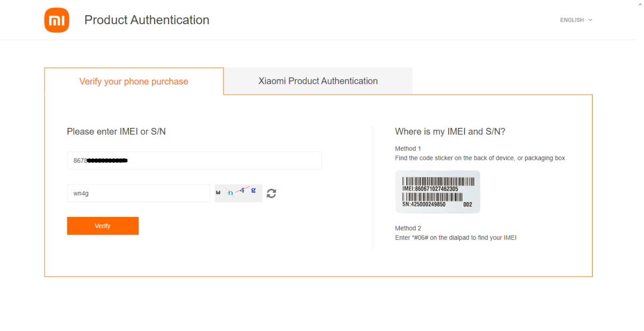Click the SN:425000249850 text on sticker
Image resolution: width=644 pixels, height=331 pixels.
pyautogui.click(x=423, y=204)
